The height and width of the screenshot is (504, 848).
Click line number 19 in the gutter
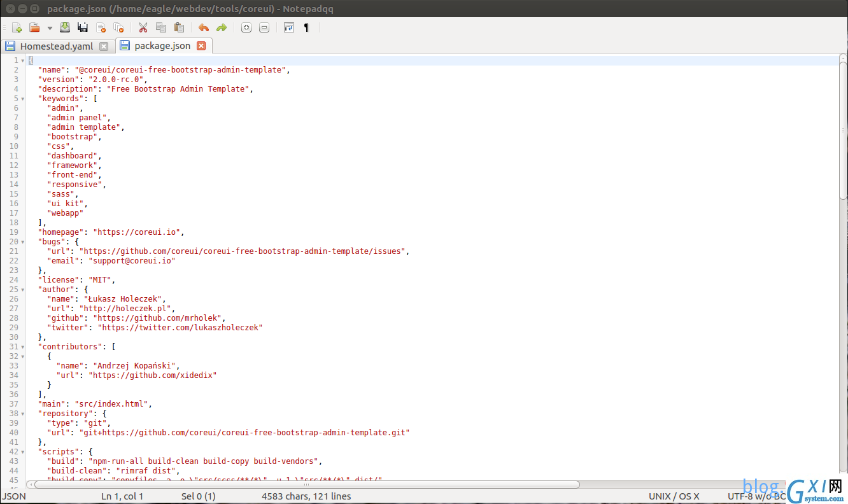13,232
